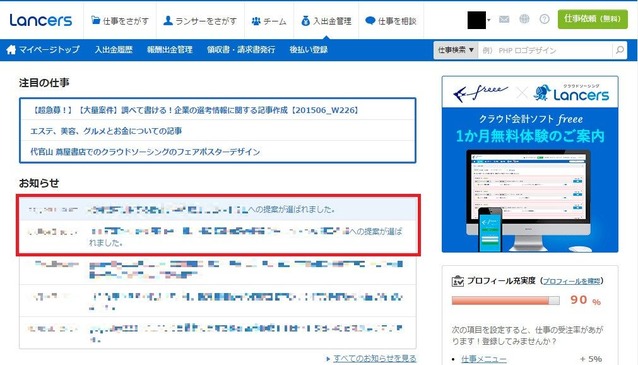Click the Lancers logo

point(41,20)
